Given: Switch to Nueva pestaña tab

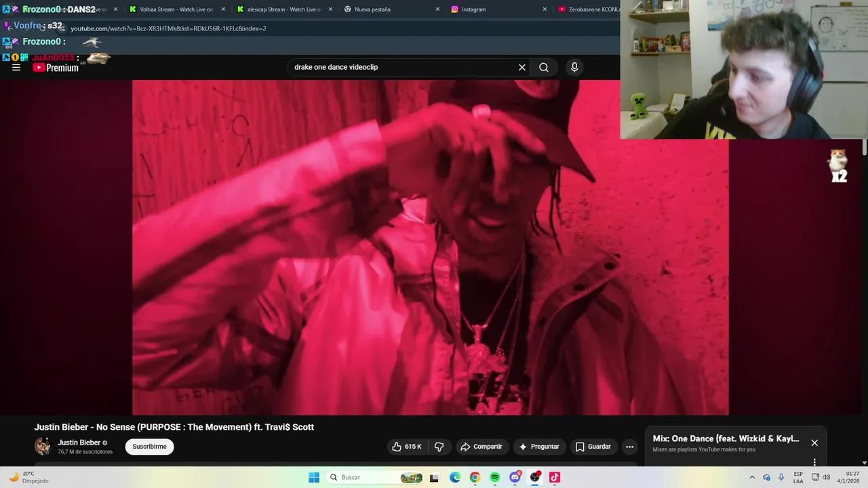Looking at the screenshot, I should [391, 9].
